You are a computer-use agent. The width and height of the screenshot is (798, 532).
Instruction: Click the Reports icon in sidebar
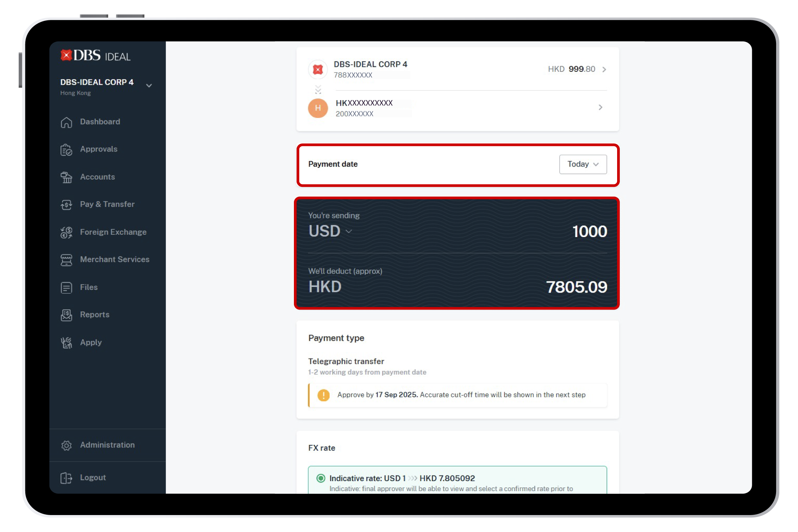pyautogui.click(x=66, y=315)
